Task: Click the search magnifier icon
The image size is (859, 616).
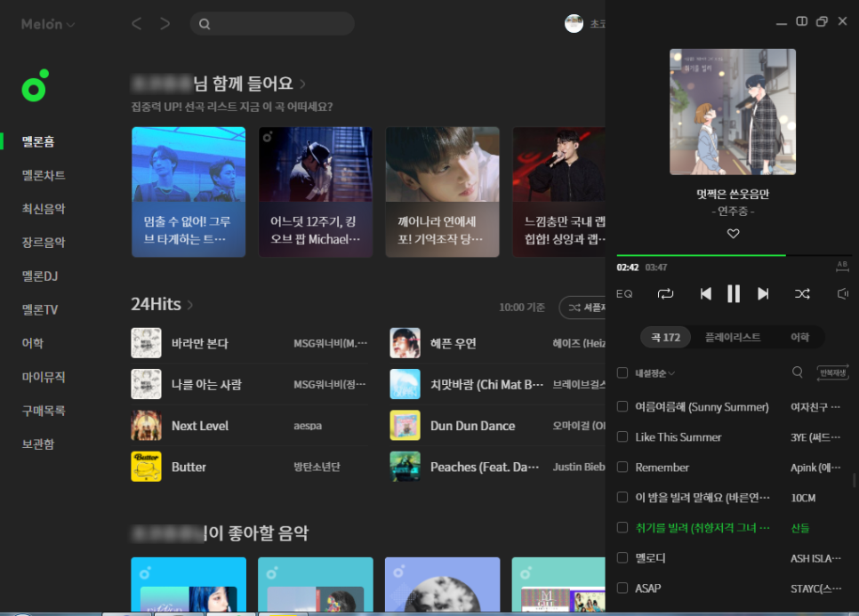Action: click(205, 24)
